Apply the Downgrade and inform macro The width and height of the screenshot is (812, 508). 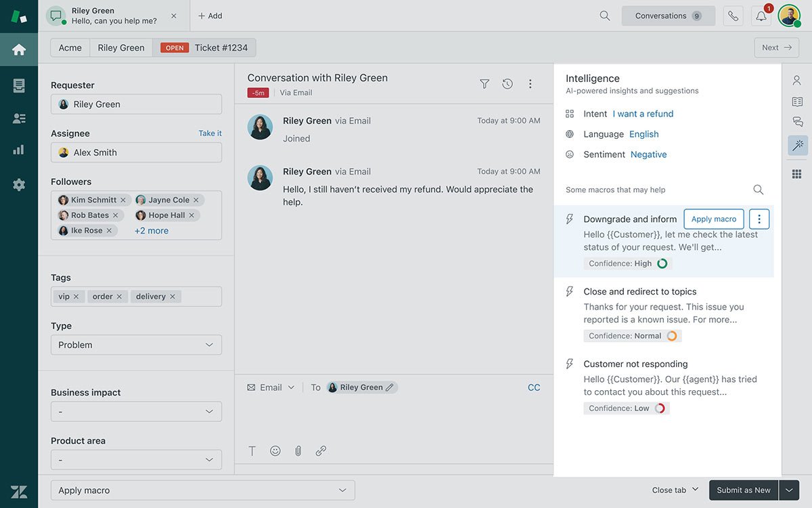click(x=713, y=219)
